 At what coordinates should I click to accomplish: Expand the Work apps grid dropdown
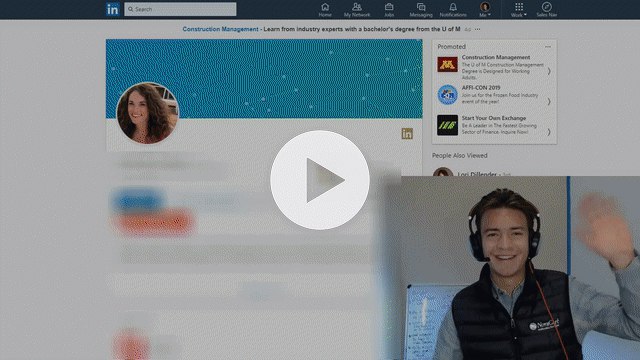tap(519, 9)
